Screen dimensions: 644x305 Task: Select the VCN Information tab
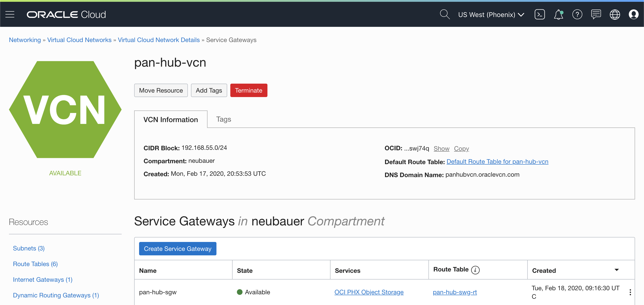pyautogui.click(x=170, y=119)
